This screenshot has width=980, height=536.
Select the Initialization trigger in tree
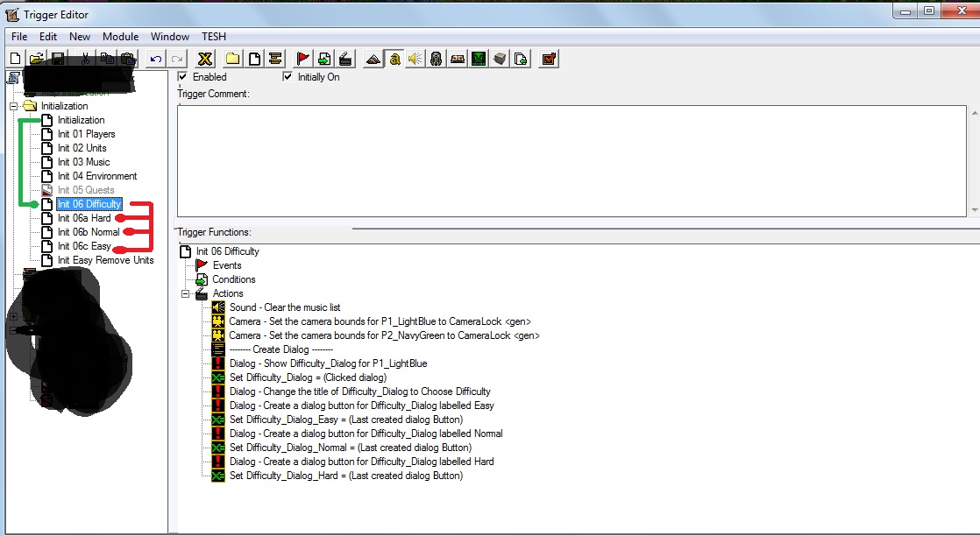click(x=82, y=120)
